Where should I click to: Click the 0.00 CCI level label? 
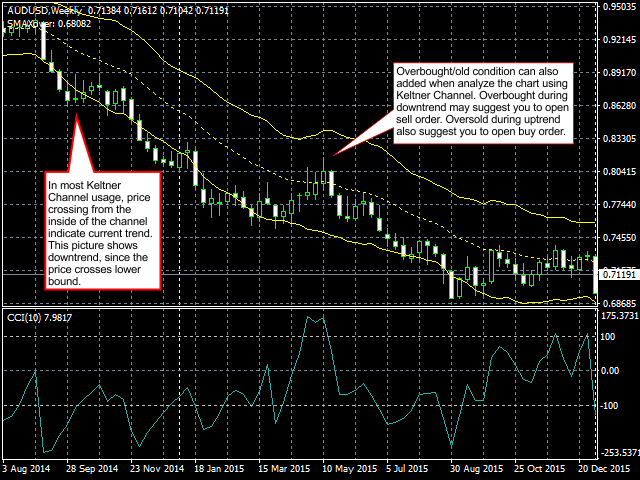click(x=610, y=371)
